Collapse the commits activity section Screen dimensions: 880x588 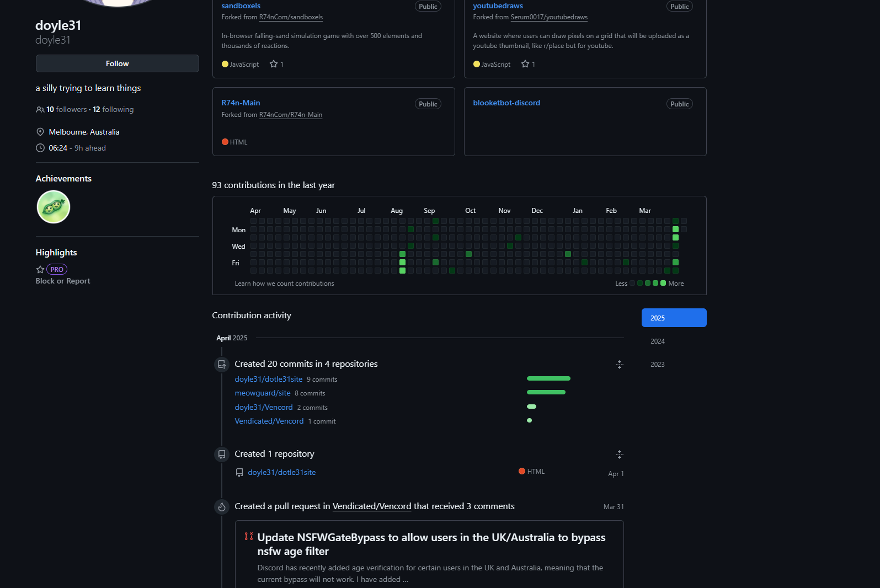click(620, 365)
